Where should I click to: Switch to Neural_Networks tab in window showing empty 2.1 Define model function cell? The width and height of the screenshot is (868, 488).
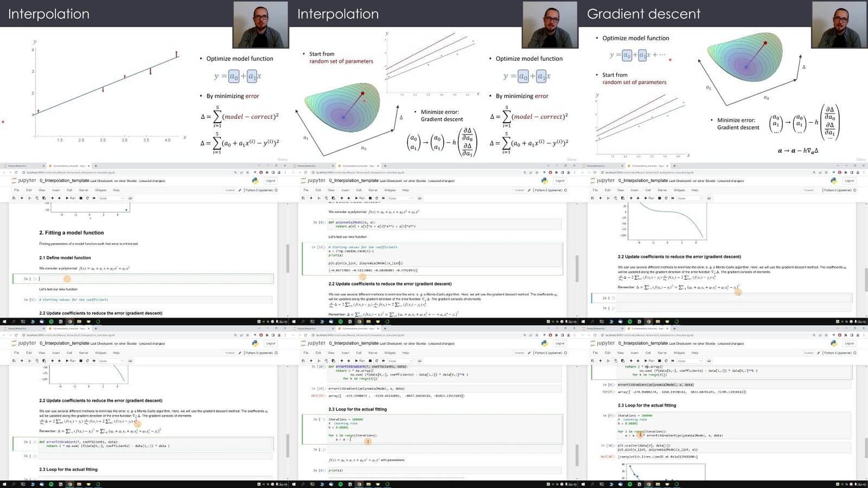(x=24, y=166)
